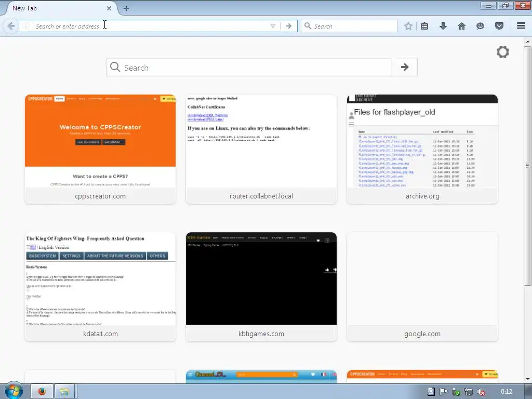Click the Go arrow in address bar
Viewport: 532px width, 399px height.
[x=289, y=26]
